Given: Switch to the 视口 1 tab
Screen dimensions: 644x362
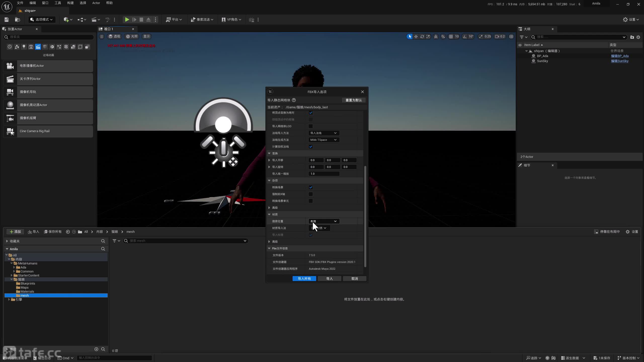Looking at the screenshot, I should [x=109, y=29].
